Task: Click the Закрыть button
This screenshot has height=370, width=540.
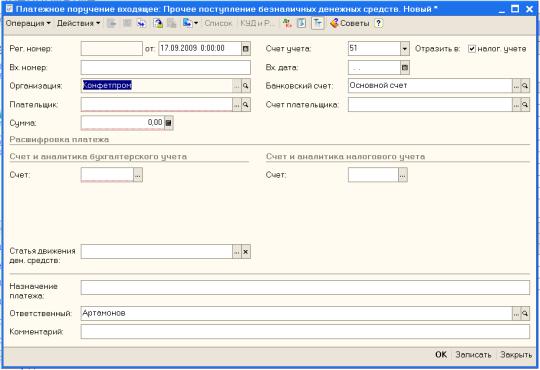Action: click(516, 354)
